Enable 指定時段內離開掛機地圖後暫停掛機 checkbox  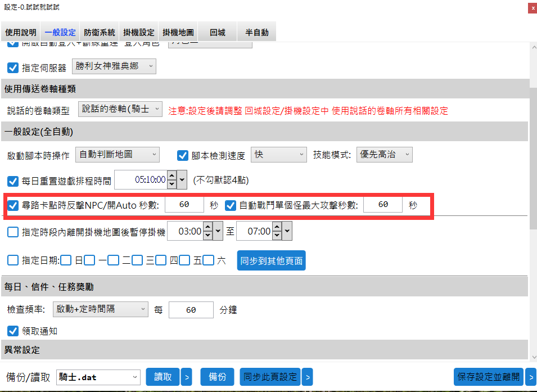coord(12,232)
